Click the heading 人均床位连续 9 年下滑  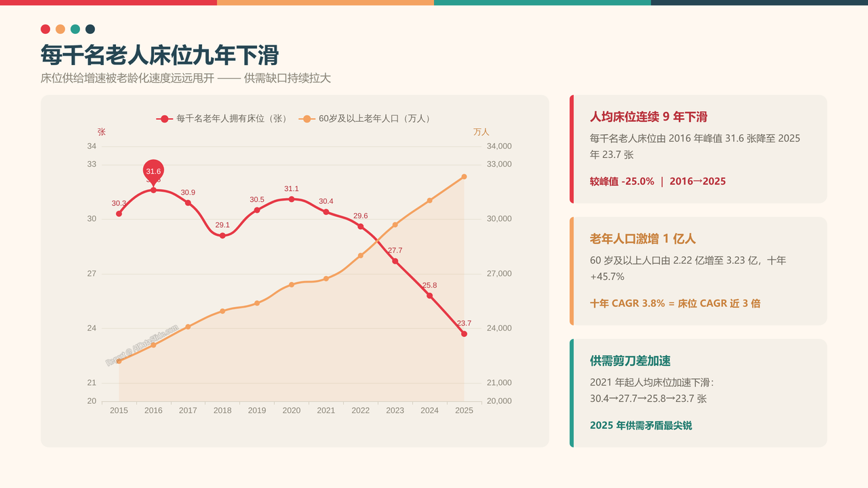(649, 117)
